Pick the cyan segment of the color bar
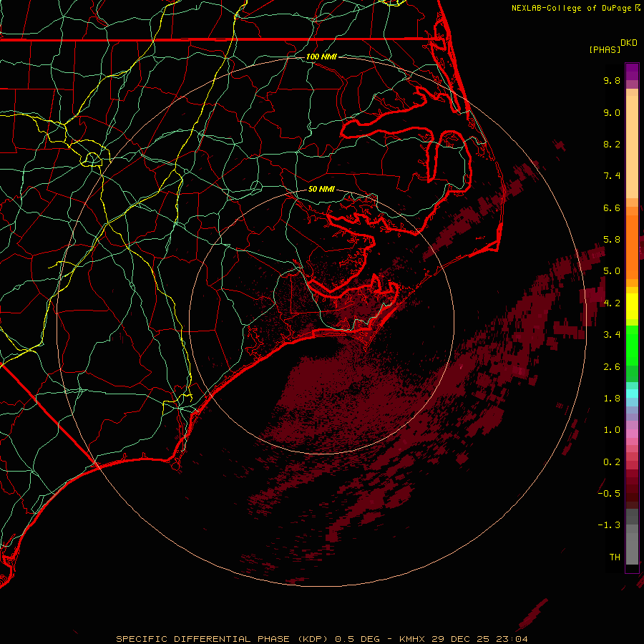The image size is (644, 644). [x=632, y=394]
